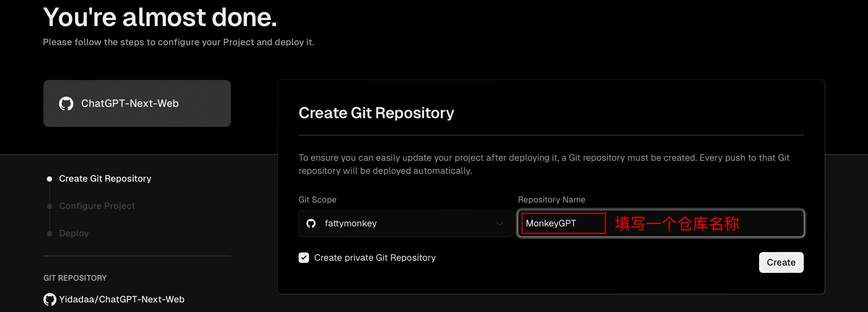The width and height of the screenshot is (868, 312).
Task: Click the GitHub icon beside ChatGPT-Next-Web card
Action: [66, 103]
